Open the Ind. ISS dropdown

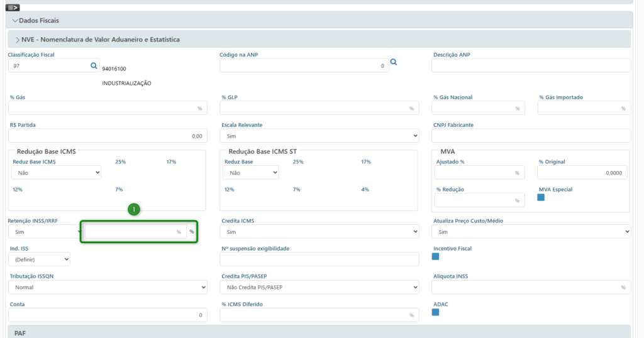click(39, 259)
